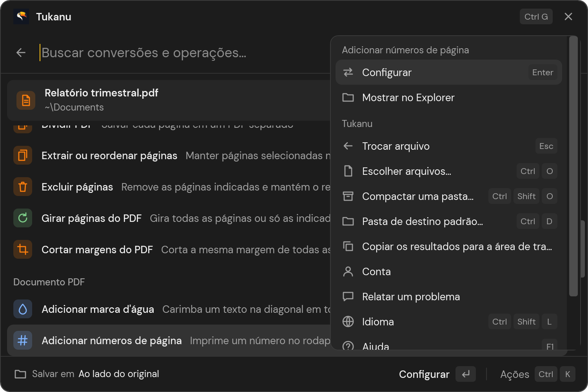
Task: Click the crop icon for Cortar margens
Action: 23,249
